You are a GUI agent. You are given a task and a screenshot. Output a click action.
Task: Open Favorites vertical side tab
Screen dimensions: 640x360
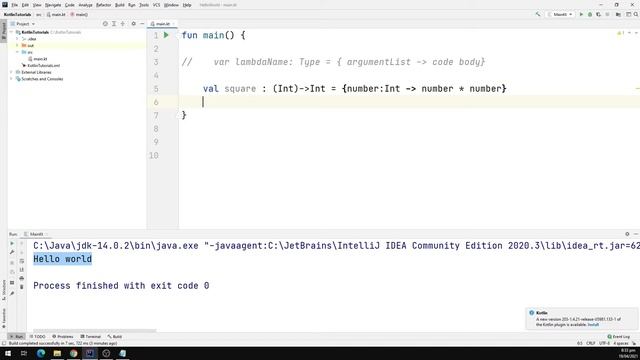[x=4, y=318]
